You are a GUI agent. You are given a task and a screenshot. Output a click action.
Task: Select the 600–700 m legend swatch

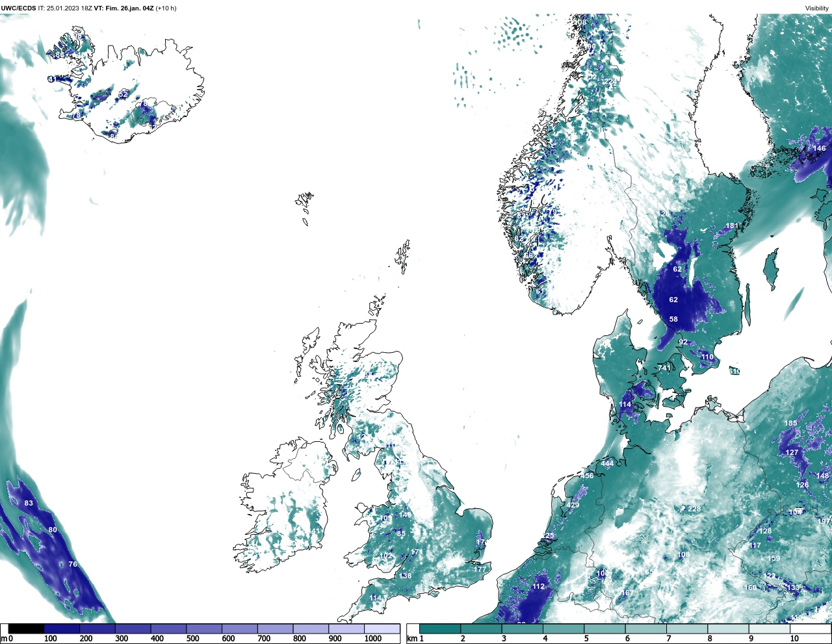239,629
